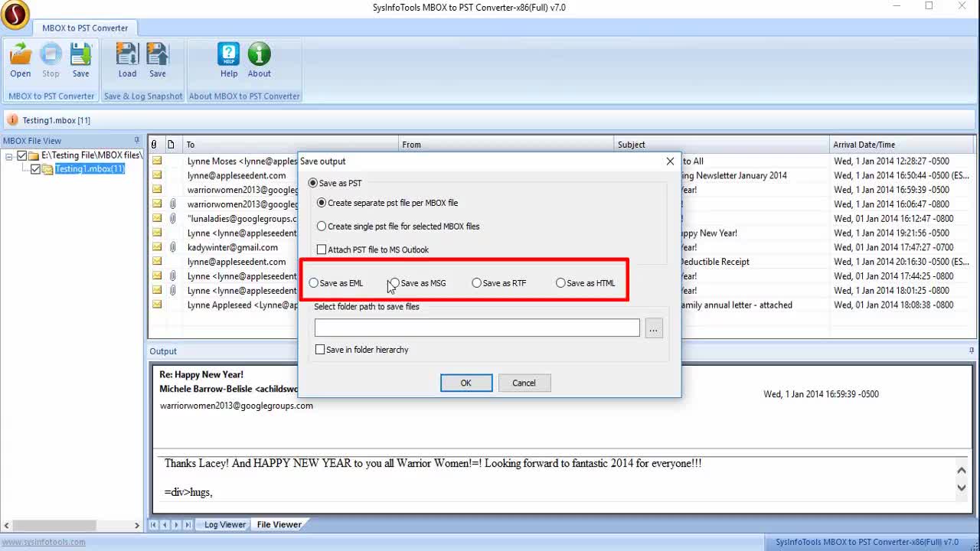Open the Help icon
This screenshot has height=551, width=980.
pyautogui.click(x=229, y=60)
